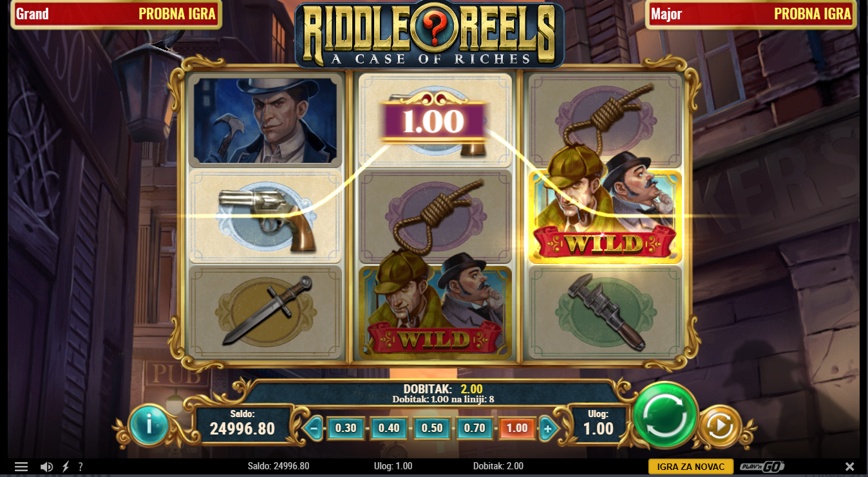Open the hamburger menu
This screenshot has height=477, width=868.
click(x=21, y=467)
